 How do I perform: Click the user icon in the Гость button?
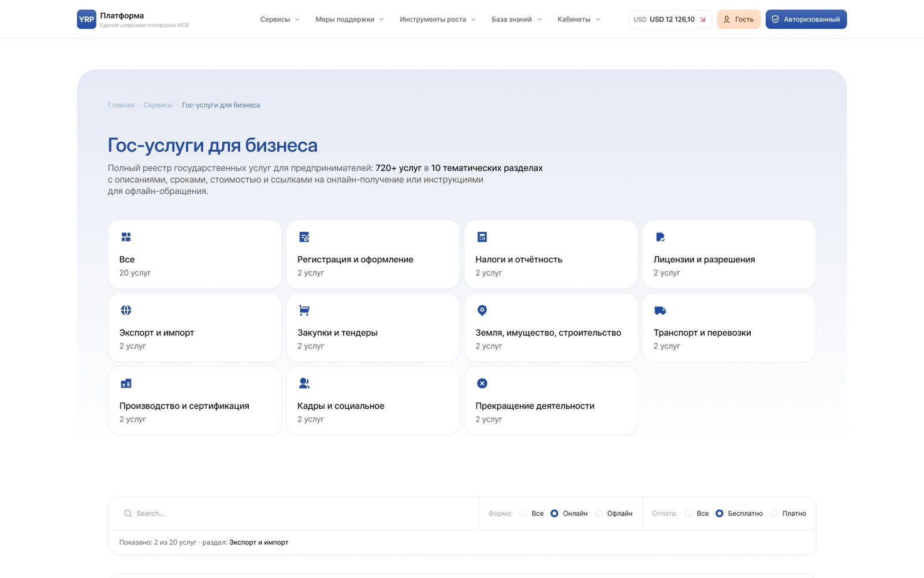click(726, 19)
